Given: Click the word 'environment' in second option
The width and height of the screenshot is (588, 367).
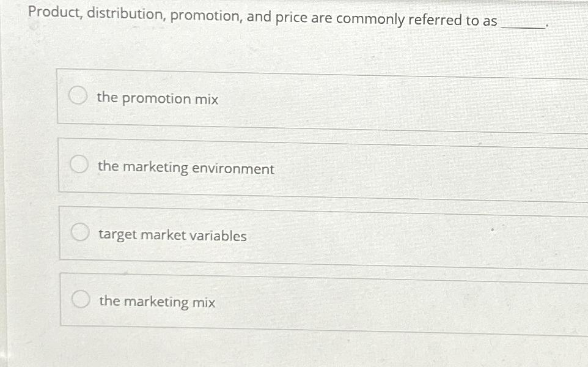Looking at the screenshot, I should coord(233,169).
